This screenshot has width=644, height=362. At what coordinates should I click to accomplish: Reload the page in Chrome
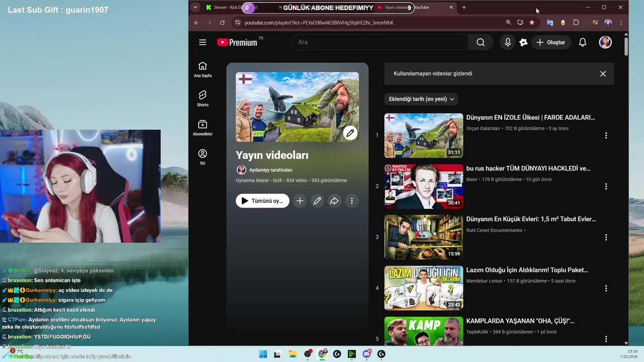click(222, 23)
